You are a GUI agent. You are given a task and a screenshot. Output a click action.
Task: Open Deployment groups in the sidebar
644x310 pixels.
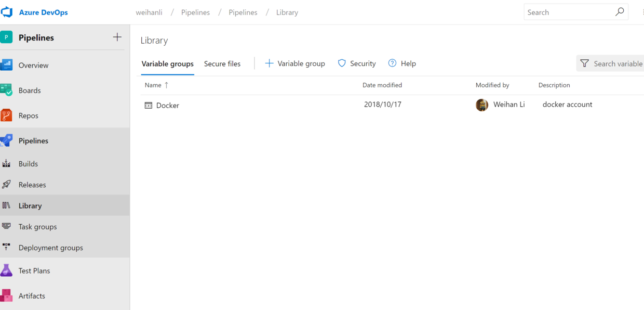click(51, 248)
